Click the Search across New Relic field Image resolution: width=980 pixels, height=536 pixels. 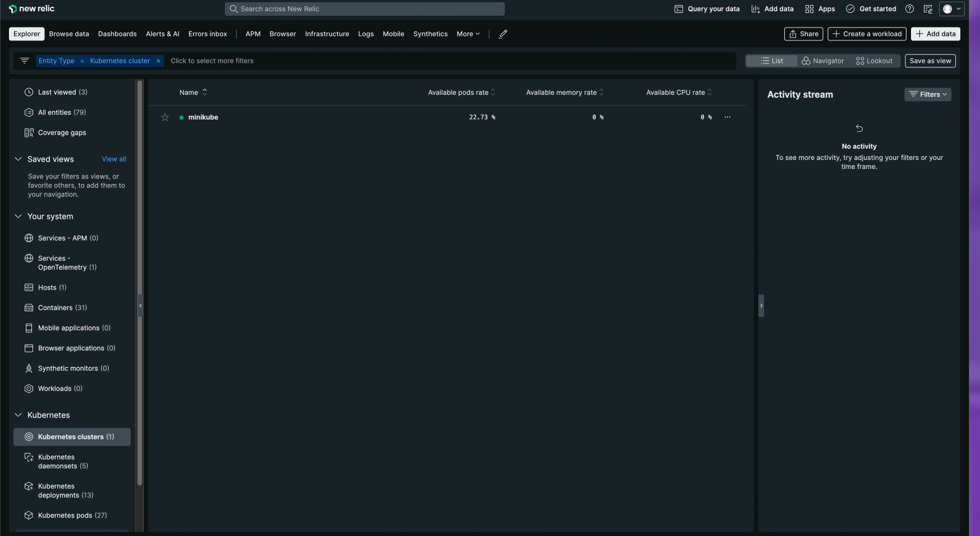click(x=365, y=9)
